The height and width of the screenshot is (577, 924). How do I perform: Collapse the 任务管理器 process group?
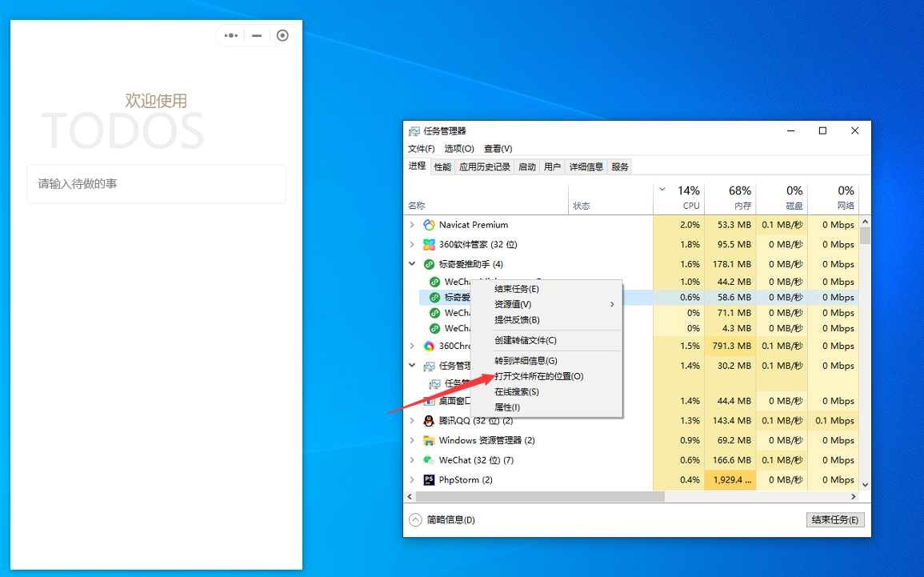click(412, 366)
